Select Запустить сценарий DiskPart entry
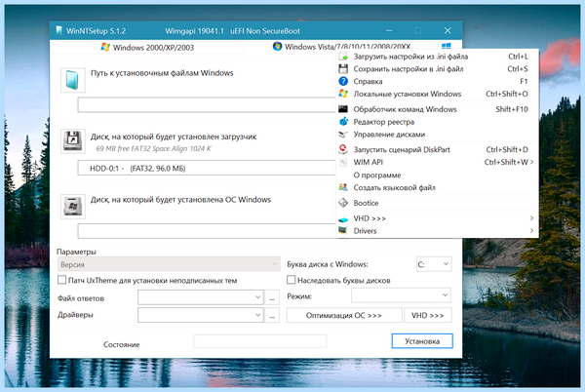 click(437, 149)
